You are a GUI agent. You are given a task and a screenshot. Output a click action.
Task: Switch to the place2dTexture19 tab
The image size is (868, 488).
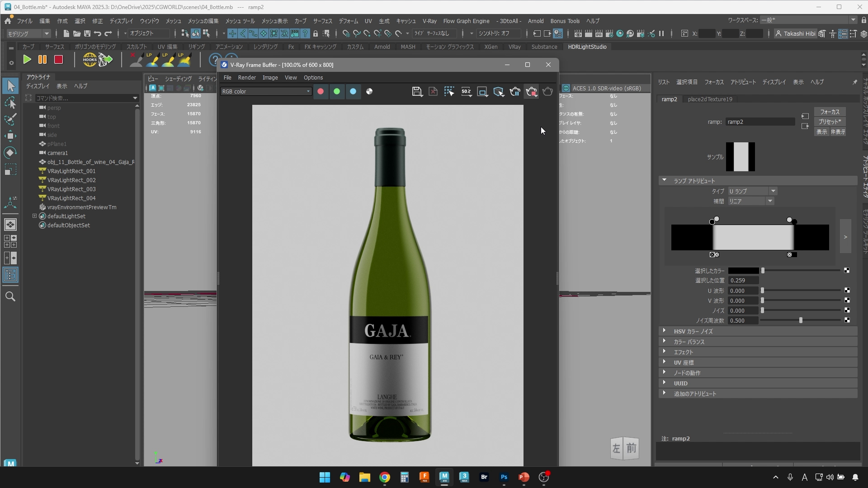click(x=710, y=99)
